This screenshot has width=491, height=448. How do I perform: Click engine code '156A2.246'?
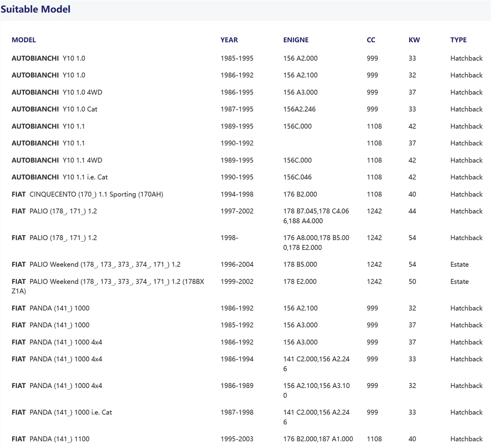[299, 109]
